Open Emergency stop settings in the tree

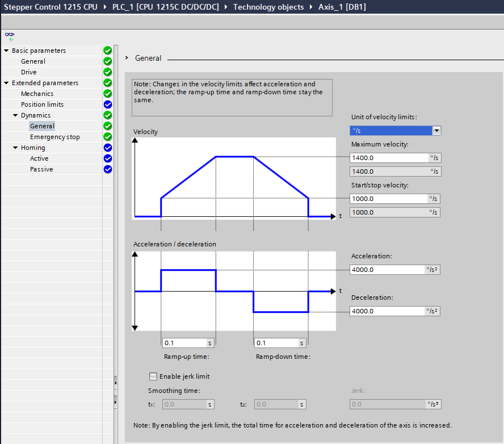click(54, 137)
